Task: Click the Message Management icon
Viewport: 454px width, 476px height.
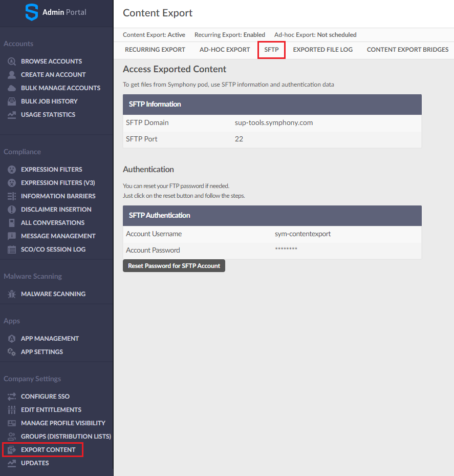Action: pyautogui.click(x=12, y=236)
